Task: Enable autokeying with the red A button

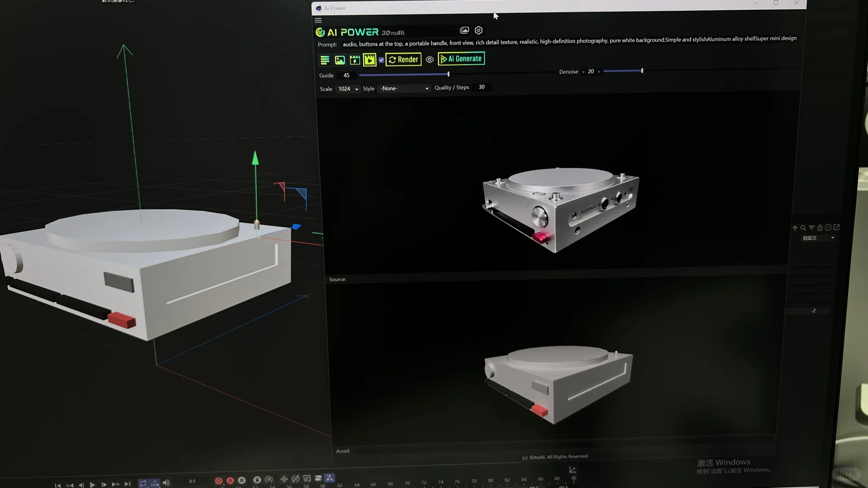Action: click(231, 481)
